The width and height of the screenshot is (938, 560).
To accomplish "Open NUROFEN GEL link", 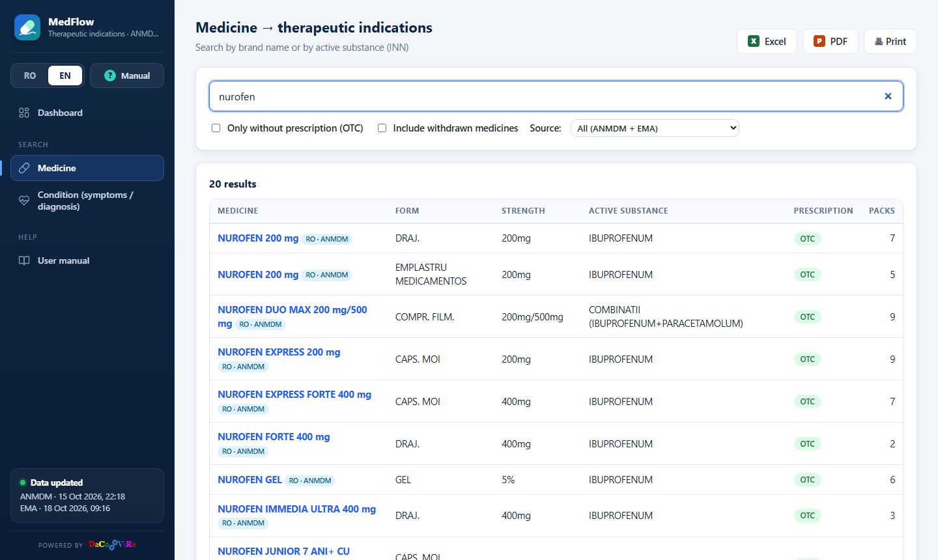I will [249, 480].
